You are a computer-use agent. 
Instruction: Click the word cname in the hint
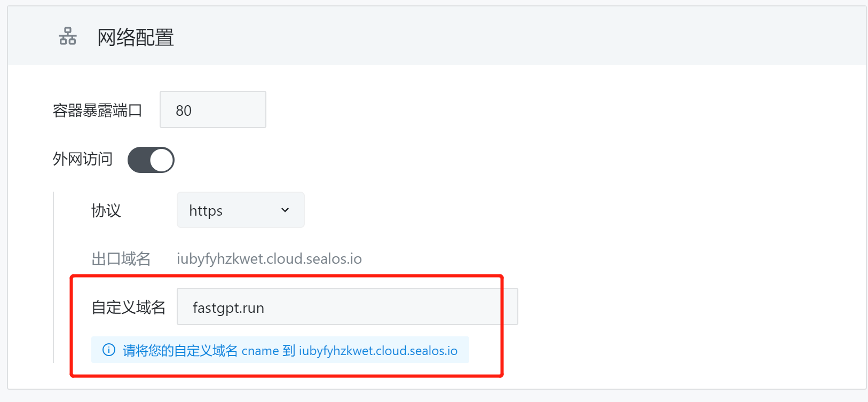click(260, 351)
